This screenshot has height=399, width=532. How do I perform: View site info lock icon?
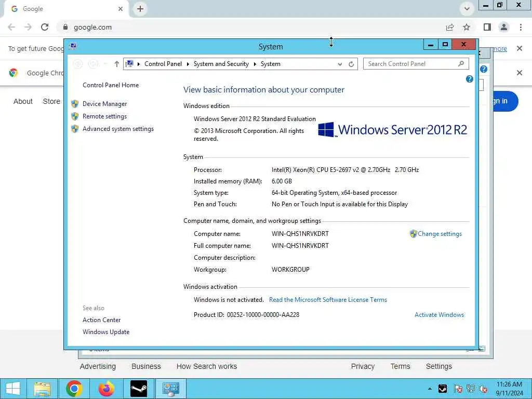coord(65,27)
